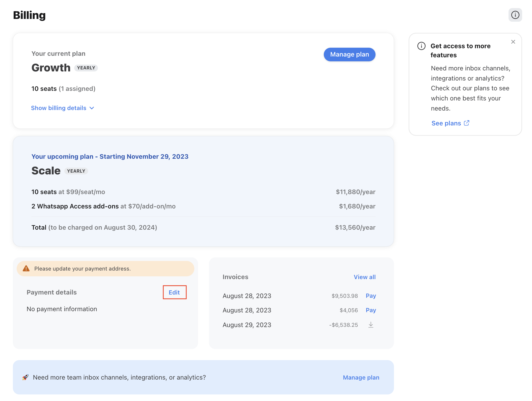Click the YEARLY badge next to Growth
This screenshot has height=401, width=532.
86,68
